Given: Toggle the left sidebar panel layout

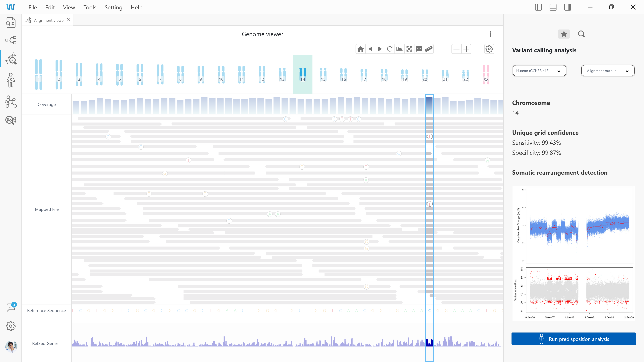Looking at the screenshot, I should point(538,7).
